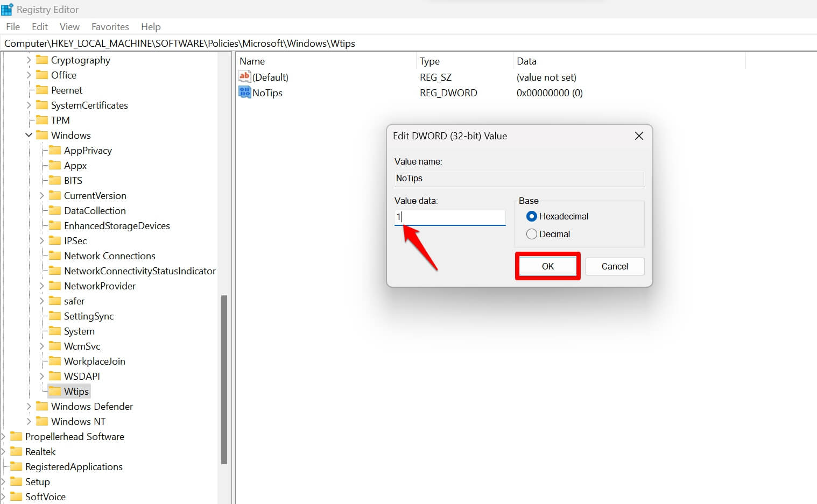817x504 pixels.
Task: Collapse the Windows key
Action: tap(29, 135)
